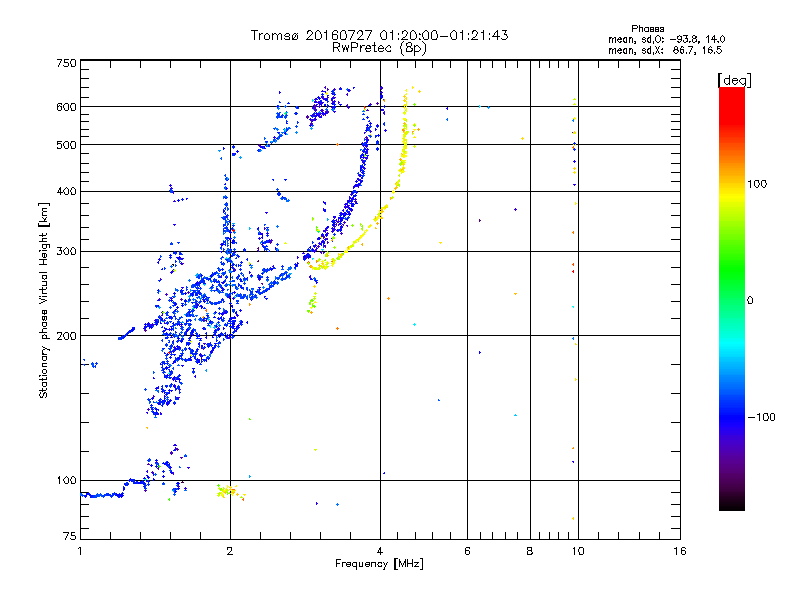Viewport: 800px width, 600px height.
Task: Select the 'mean, sd,O: -93.8, 14.0' line
Action: [666, 39]
